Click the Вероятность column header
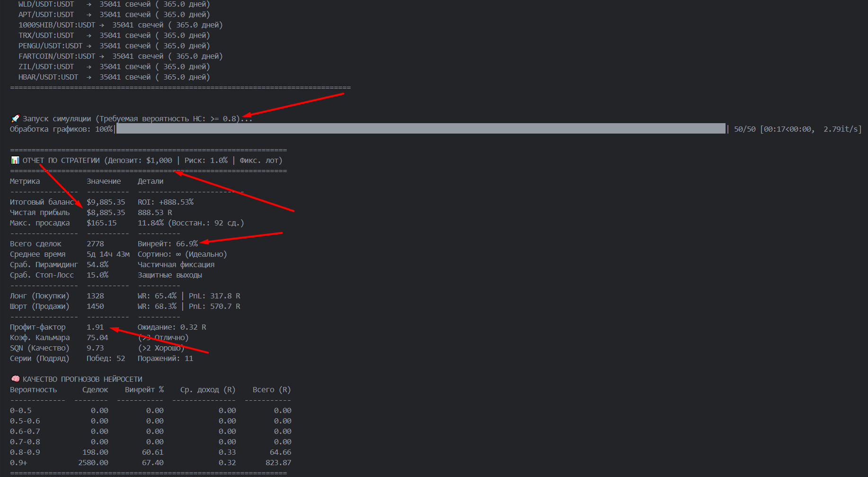Image resolution: width=868 pixels, height=477 pixels. pos(34,390)
